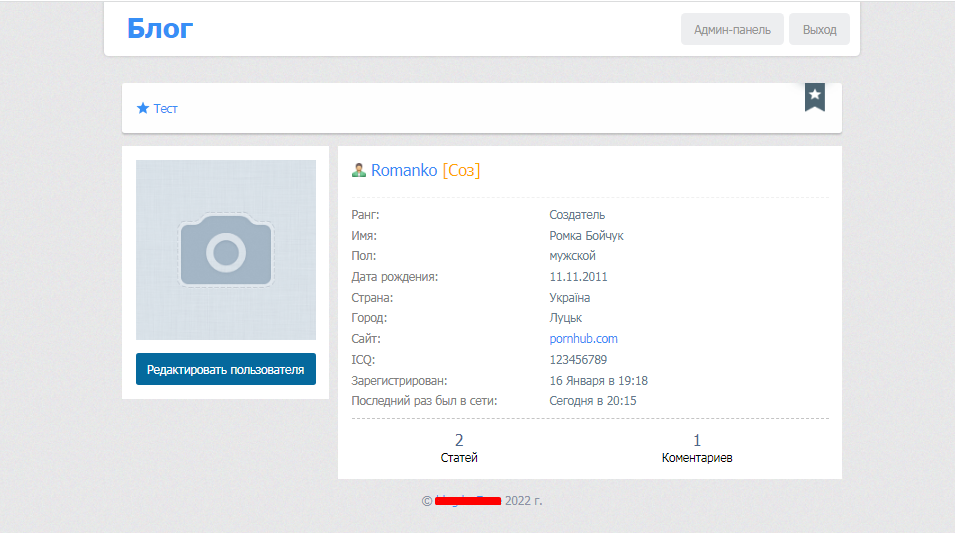The width and height of the screenshot is (955, 533).
Task: Click the orange [Соз] rank badge
Action: tap(461, 171)
